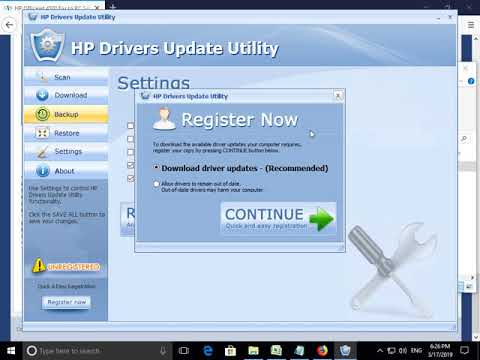Click the taskbar clock and date

[440, 351]
